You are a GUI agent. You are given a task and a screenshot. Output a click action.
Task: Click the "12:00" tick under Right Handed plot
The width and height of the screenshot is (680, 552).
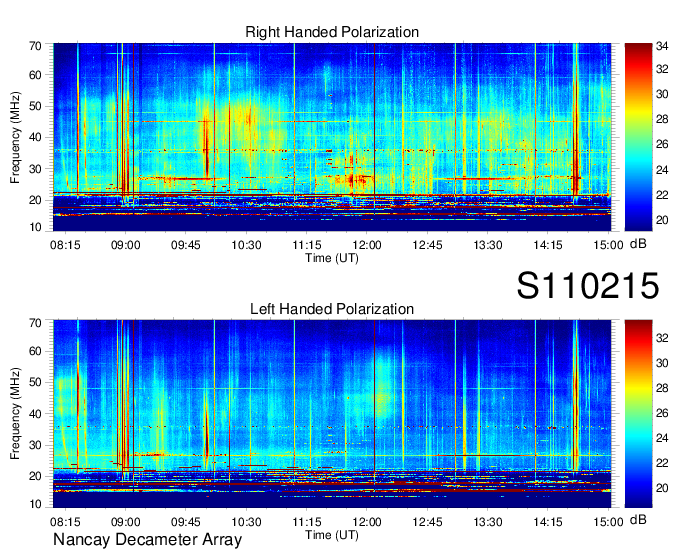tap(367, 245)
